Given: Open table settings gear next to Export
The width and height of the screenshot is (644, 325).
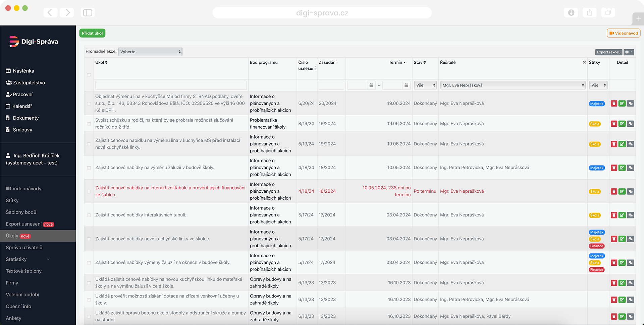Looking at the screenshot, I should tap(629, 52).
